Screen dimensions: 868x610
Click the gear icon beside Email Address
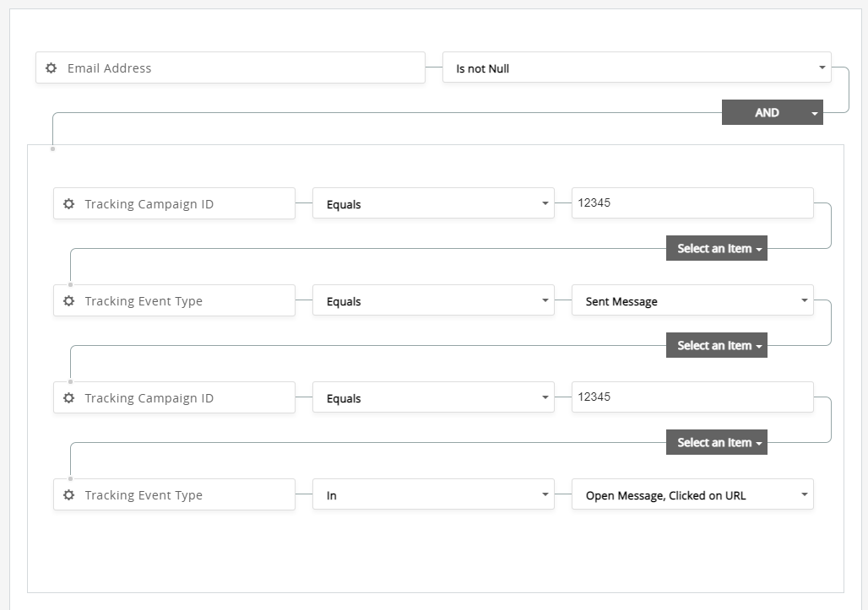click(x=52, y=68)
